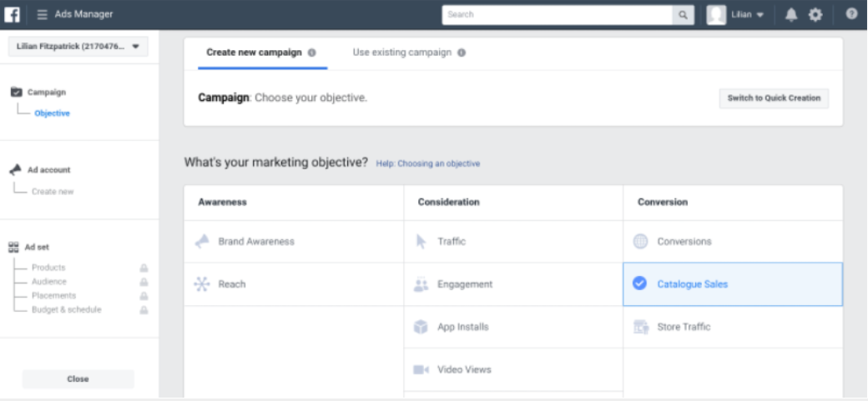Image resolution: width=868 pixels, height=401 pixels.
Task: Select the Store Traffic objective
Action: pyautogui.click(x=684, y=327)
